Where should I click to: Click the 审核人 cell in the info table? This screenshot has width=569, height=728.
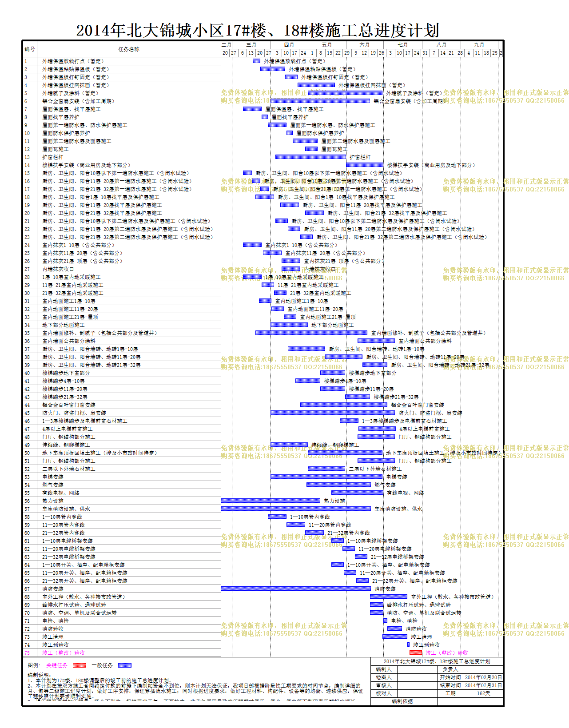(x=384, y=685)
